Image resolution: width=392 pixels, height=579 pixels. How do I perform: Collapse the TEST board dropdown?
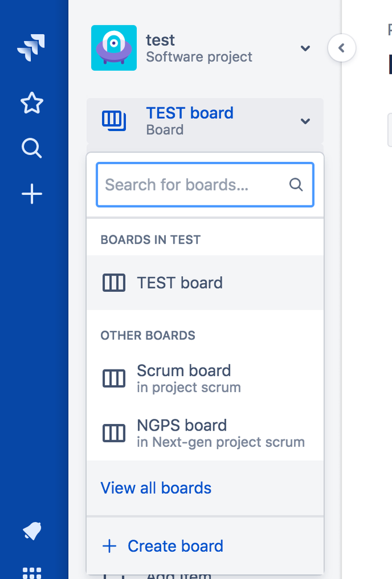pyautogui.click(x=306, y=122)
